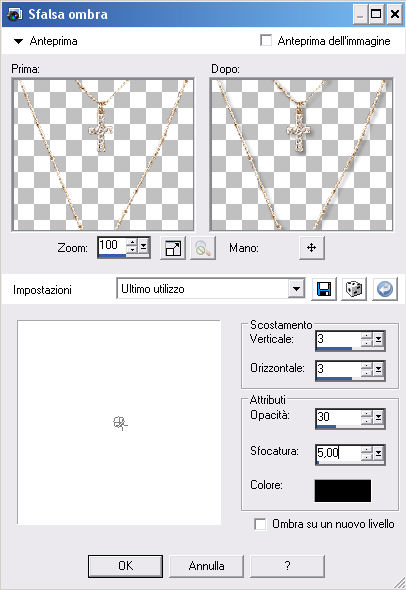
Task: Click the OK button
Action: 125,566
